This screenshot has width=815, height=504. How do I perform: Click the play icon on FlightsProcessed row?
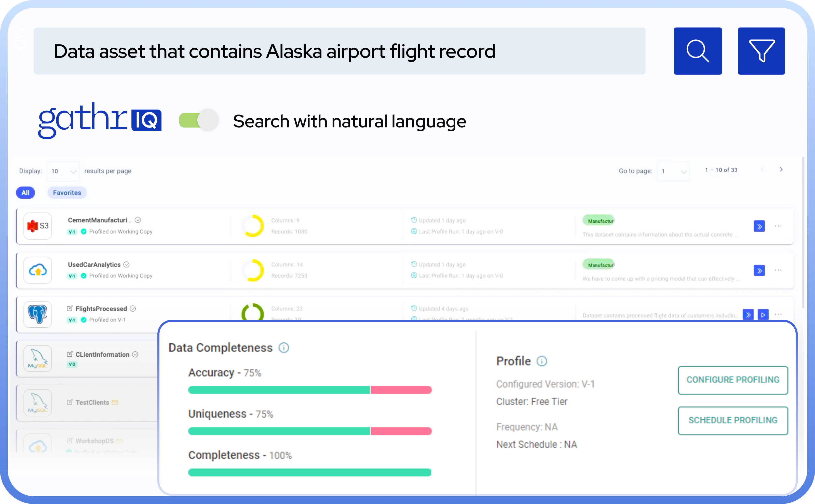[x=763, y=315]
